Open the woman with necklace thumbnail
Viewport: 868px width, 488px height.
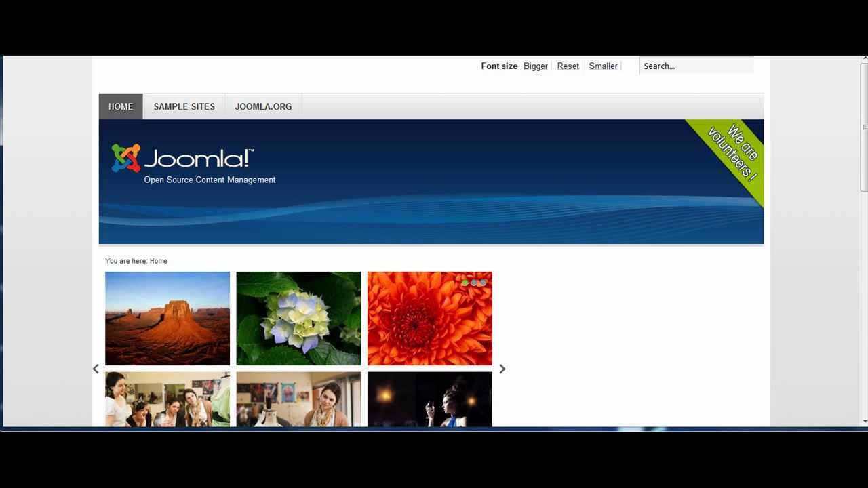pyautogui.click(x=298, y=399)
